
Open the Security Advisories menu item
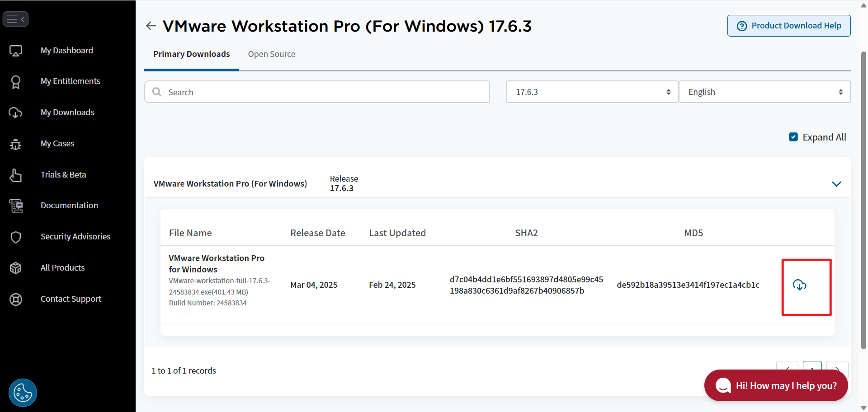tap(75, 237)
